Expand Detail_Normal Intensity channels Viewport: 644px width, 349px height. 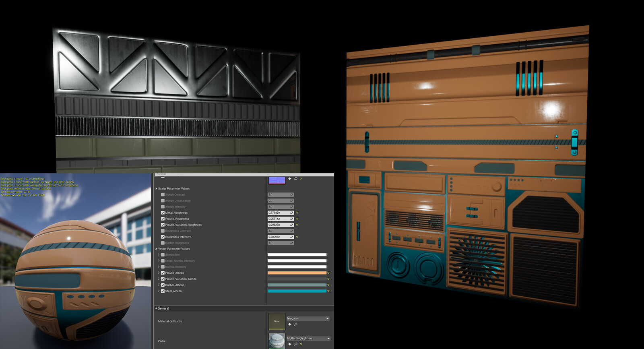(159, 261)
